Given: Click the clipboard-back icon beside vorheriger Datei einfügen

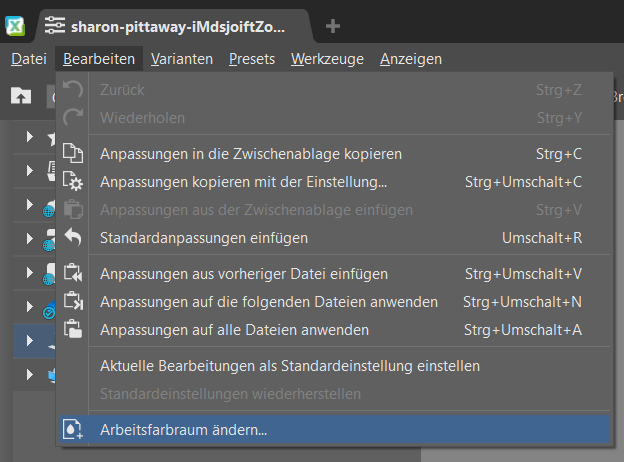Looking at the screenshot, I should pyautogui.click(x=73, y=273).
